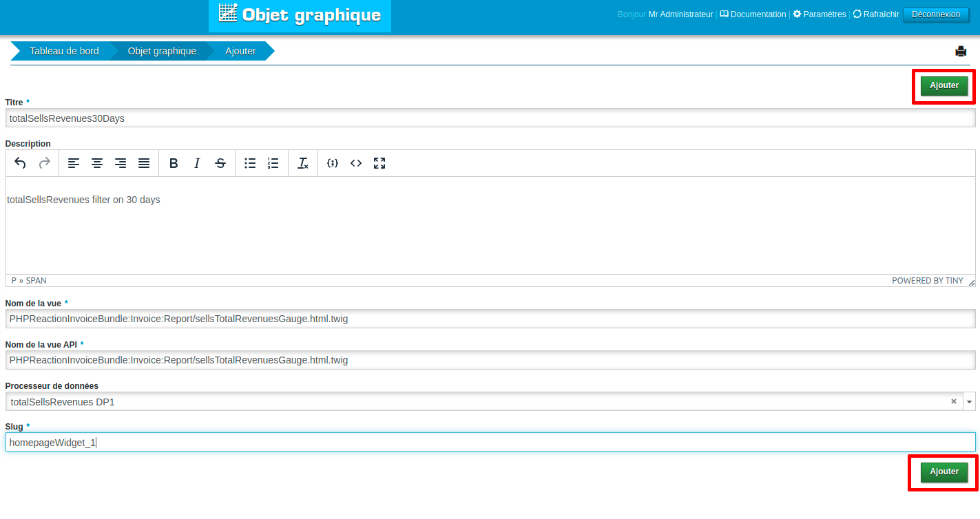Screen dimensions: 980x519
Task: Insert a bulleted list in the description
Action: [x=250, y=163]
